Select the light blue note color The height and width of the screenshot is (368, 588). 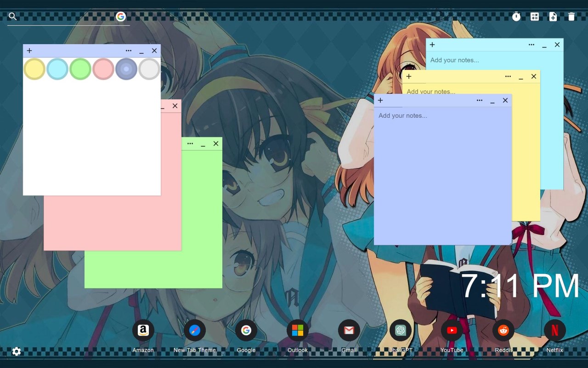pyautogui.click(x=57, y=69)
